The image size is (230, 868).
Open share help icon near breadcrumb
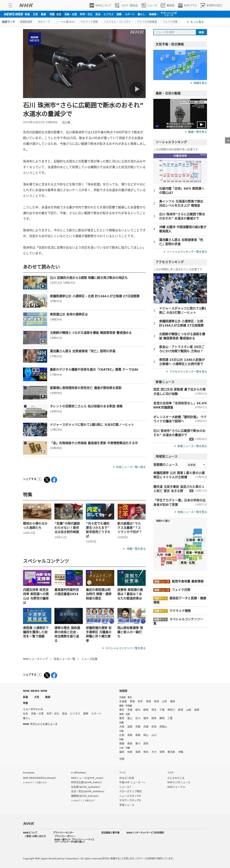39,675
